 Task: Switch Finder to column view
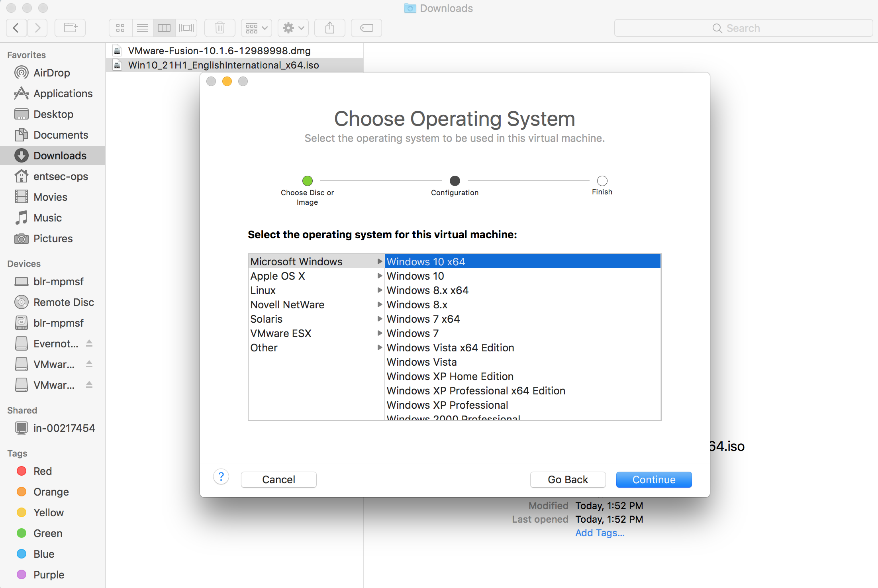coord(164,28)
